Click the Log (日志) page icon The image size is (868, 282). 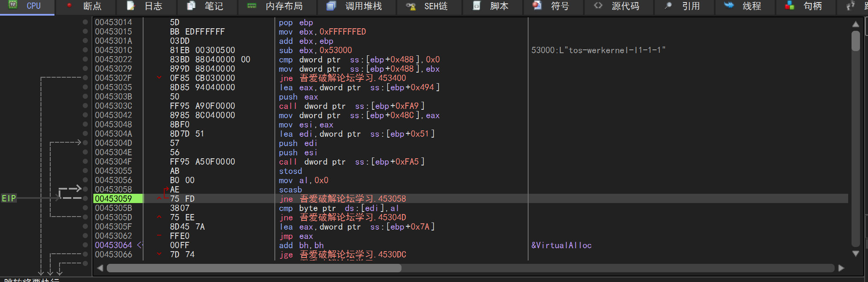tap(131, 5)
